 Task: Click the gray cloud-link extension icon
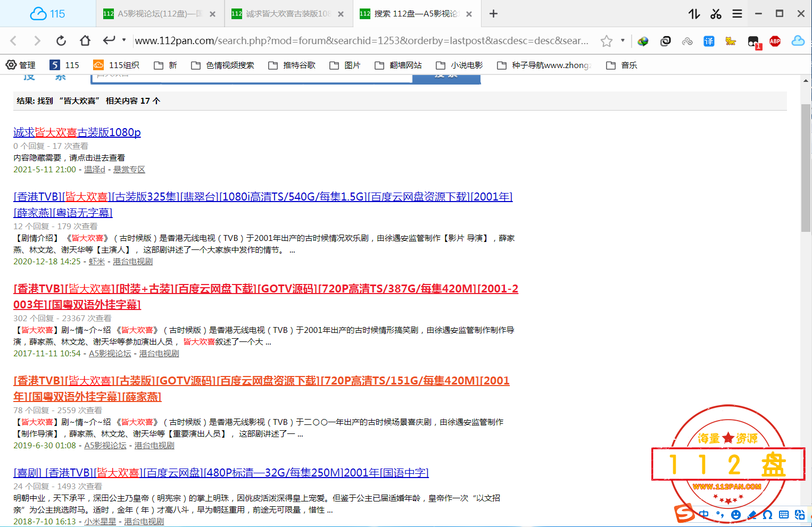click(687, 41)
